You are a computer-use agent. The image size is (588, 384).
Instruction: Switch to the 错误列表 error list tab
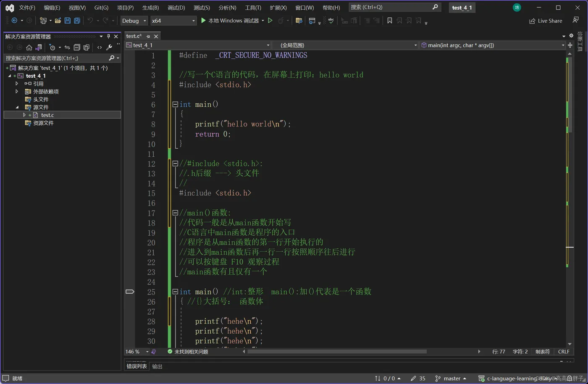137,366
